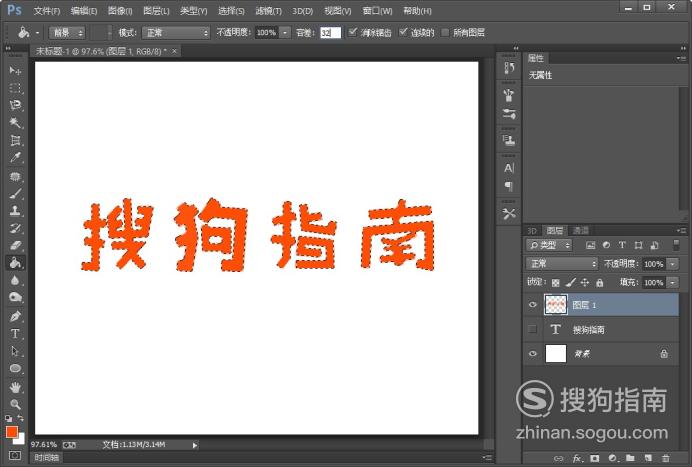Open the 选择(S) menu
This screenshot has width=692, height=467.
(x=231, y=11)
